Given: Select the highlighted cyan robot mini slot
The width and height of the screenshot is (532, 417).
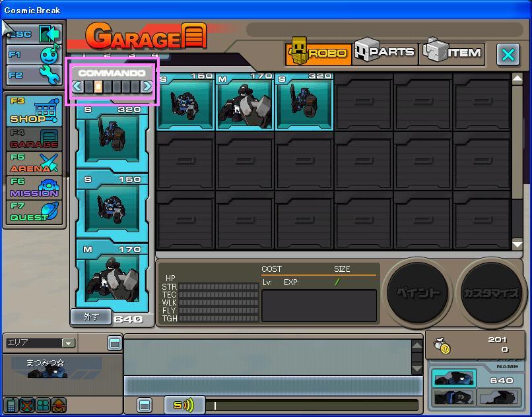Looking at the screenshot, I should tap(453, 378).
